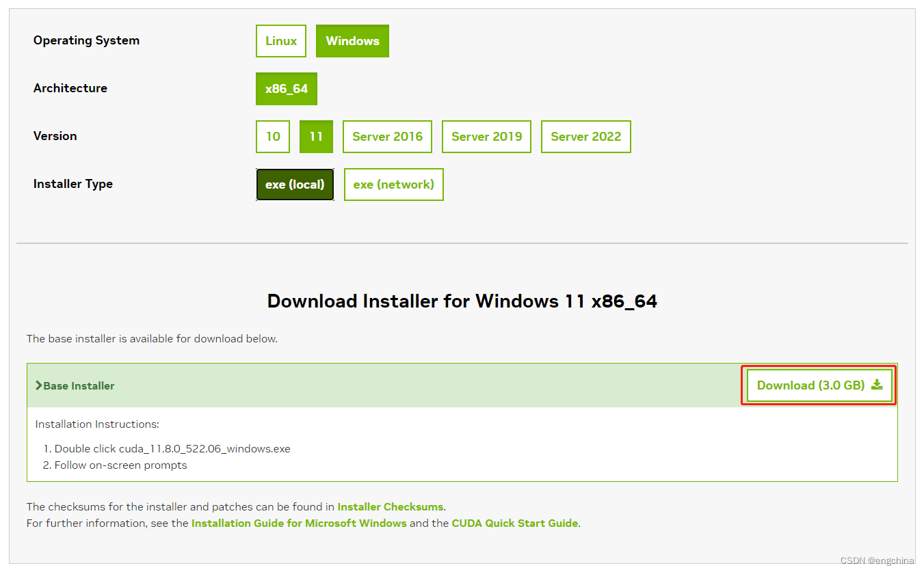Open Installation Guide for Microsoft Windows link
This screenshot has width=924, height=572.
point(299,523)
